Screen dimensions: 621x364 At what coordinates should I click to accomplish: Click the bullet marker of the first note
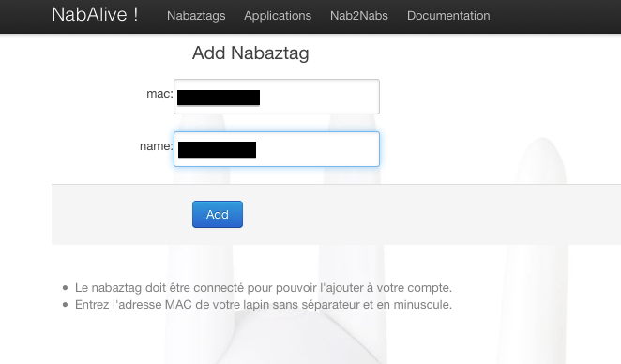pyautogui.click(x=66, y=288)
